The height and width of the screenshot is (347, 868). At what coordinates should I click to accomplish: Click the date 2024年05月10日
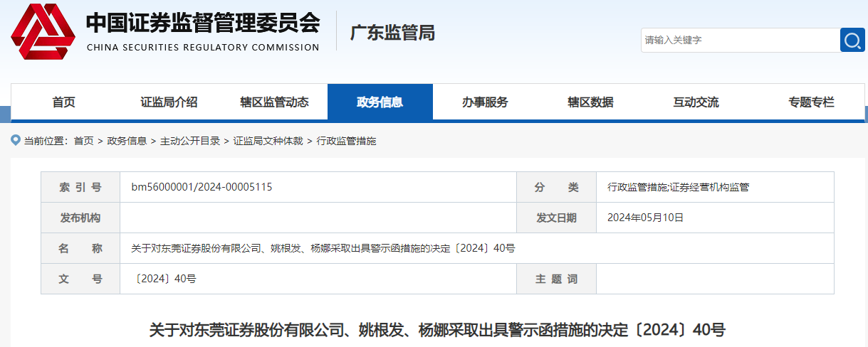[645, 218]
